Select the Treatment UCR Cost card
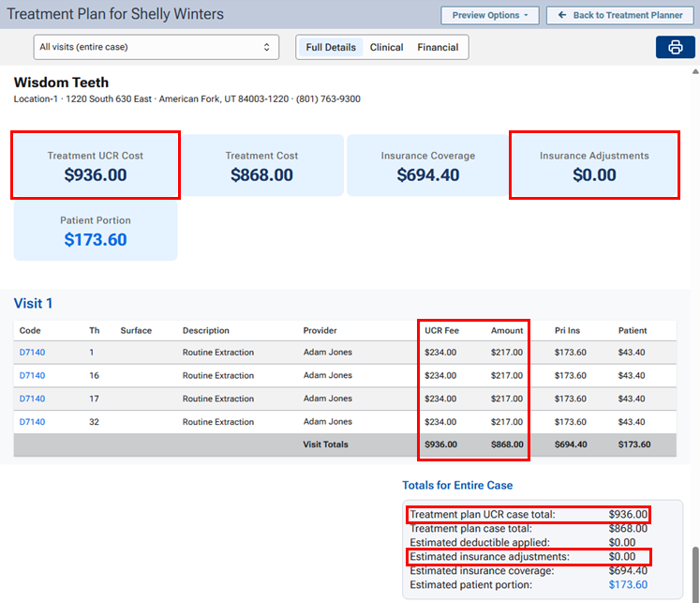The width and height of the screenshot is (700, 603). coord(96,165)
